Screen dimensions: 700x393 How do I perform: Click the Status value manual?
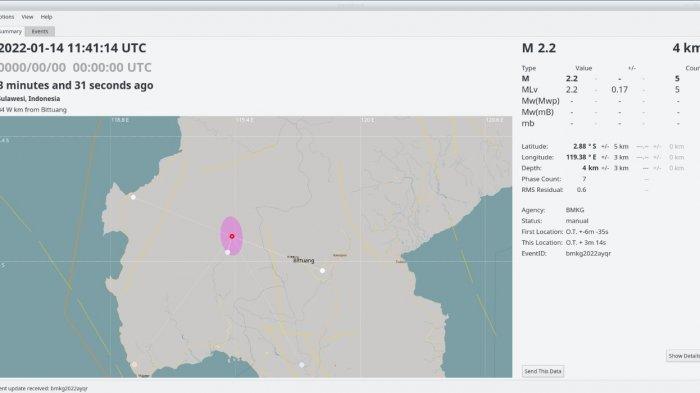(x=577, y=221)
